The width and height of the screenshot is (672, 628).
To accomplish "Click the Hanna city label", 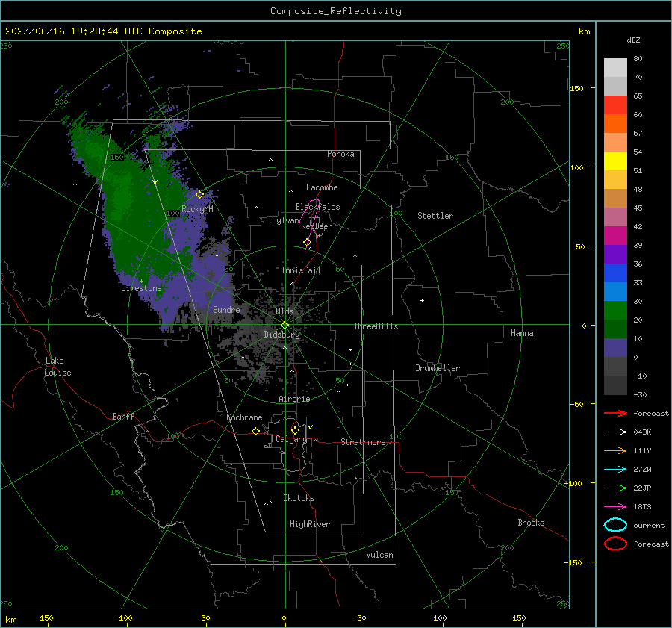I will [x=522, y=333].
